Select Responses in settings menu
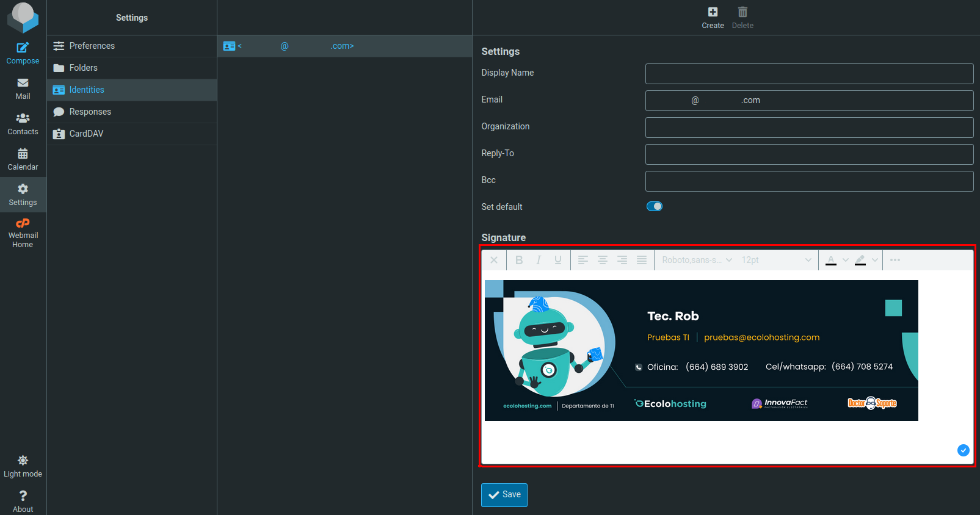Viewport: 980px width, 515px height. tap(90, 112)
